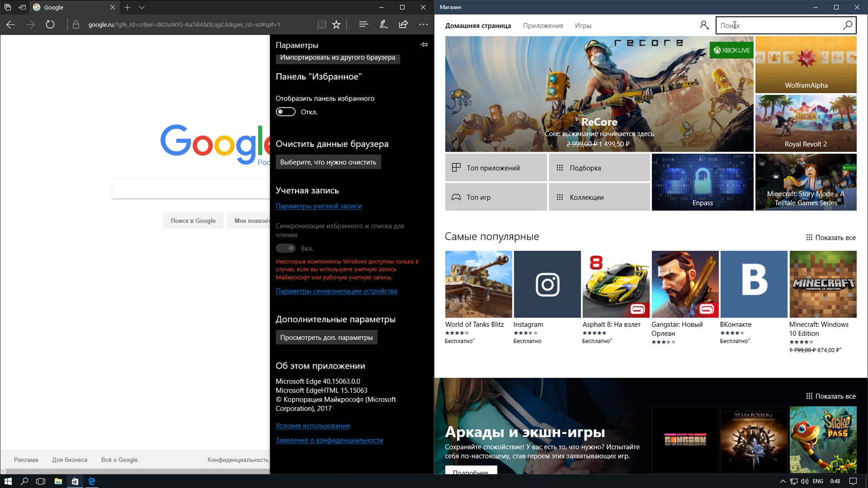Open Параметры учетной записи link
This screenshot has width=868, height=488.
tap(319, 206)
